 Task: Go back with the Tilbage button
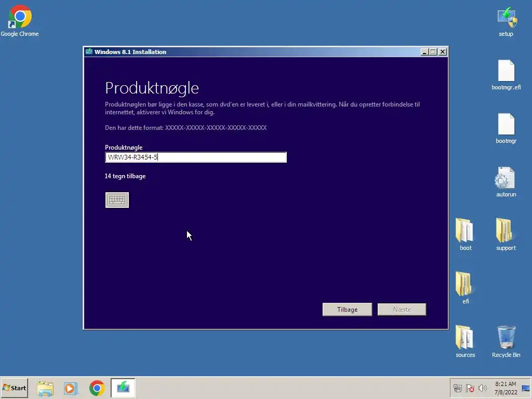pyautogui.click(x=347, y=310)
